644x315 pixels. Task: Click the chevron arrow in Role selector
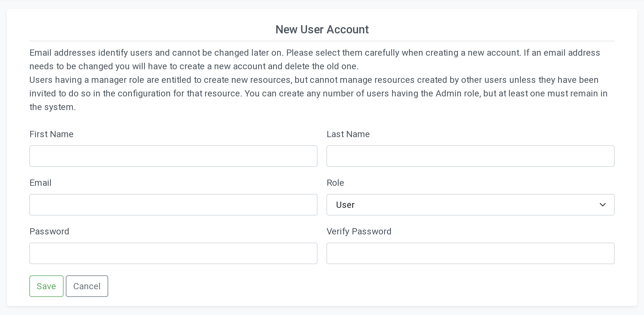(602, 205)
